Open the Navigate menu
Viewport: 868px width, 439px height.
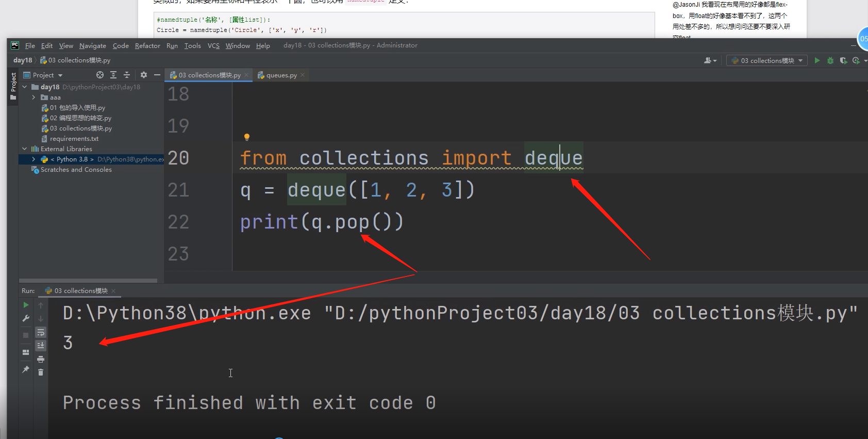[x=93, y=45]
